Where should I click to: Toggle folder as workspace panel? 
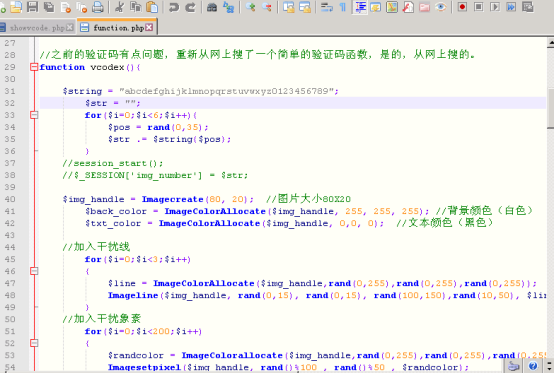click(x=424, y=7)
